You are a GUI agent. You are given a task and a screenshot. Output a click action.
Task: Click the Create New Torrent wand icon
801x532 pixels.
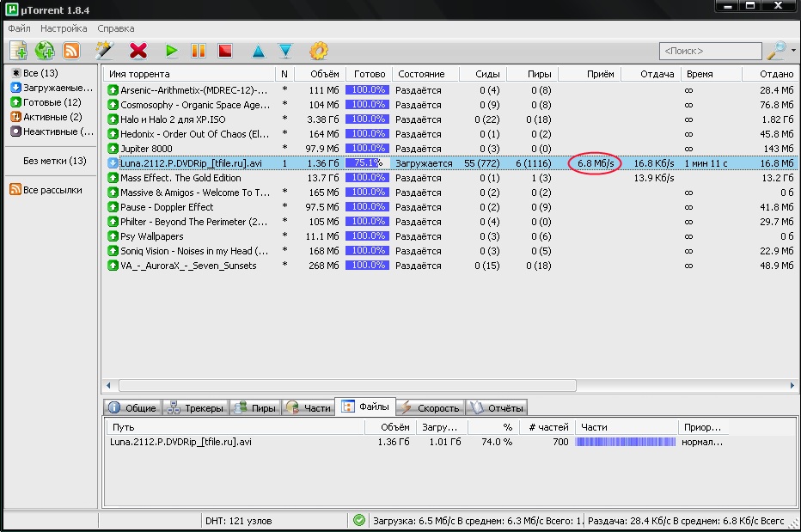105,51
